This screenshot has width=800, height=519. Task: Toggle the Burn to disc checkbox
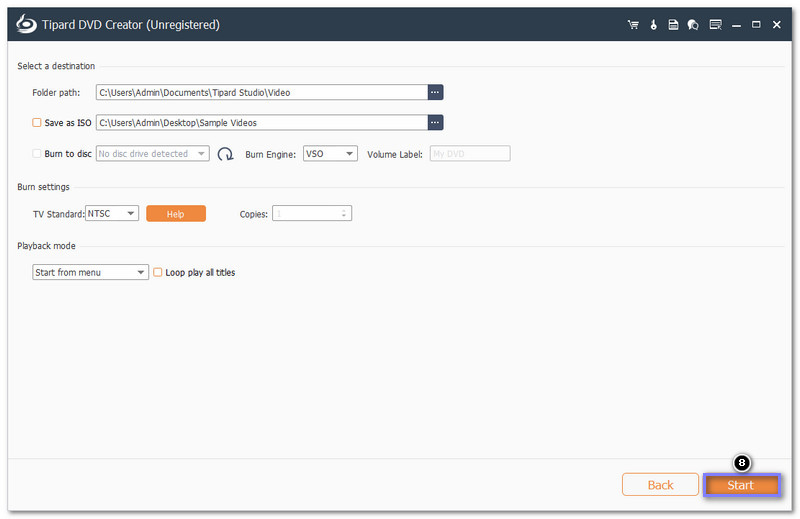pos(37,154)
